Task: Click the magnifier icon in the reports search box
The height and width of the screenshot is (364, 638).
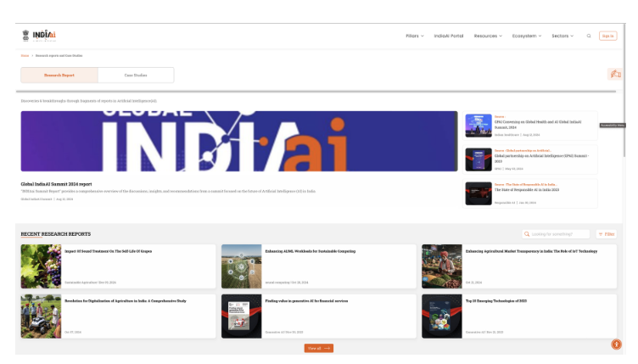Action: tap(527, 234)
